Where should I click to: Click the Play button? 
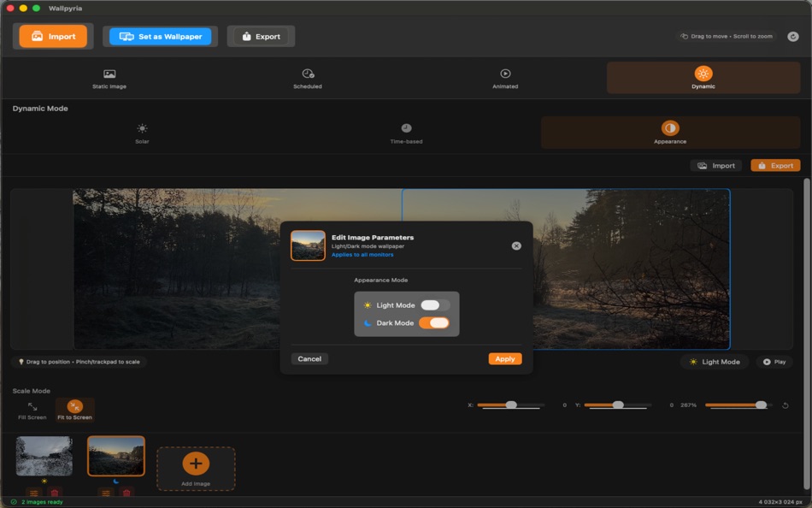pyautogui.click(x=774, y=362)
